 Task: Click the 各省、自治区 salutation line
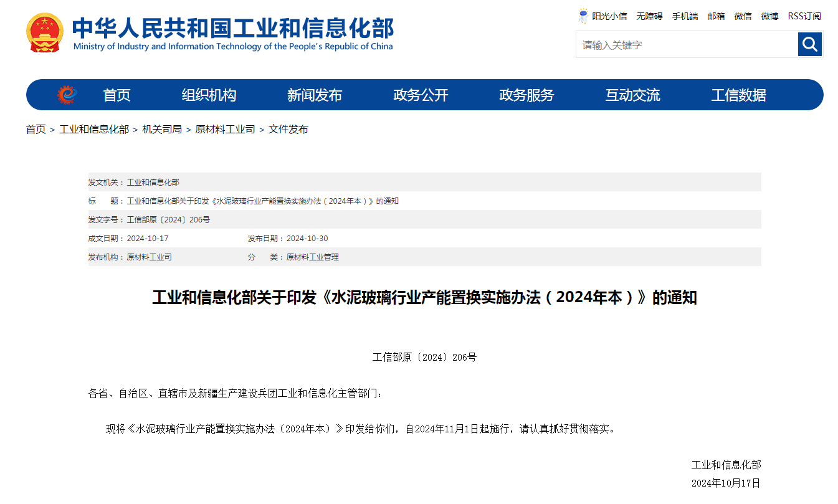(x=237, y=393)
